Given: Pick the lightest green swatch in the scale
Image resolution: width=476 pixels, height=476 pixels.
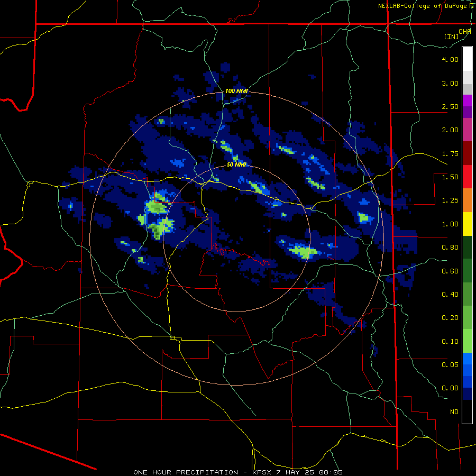Looking at the screenshot, I should tap(467, 341).
